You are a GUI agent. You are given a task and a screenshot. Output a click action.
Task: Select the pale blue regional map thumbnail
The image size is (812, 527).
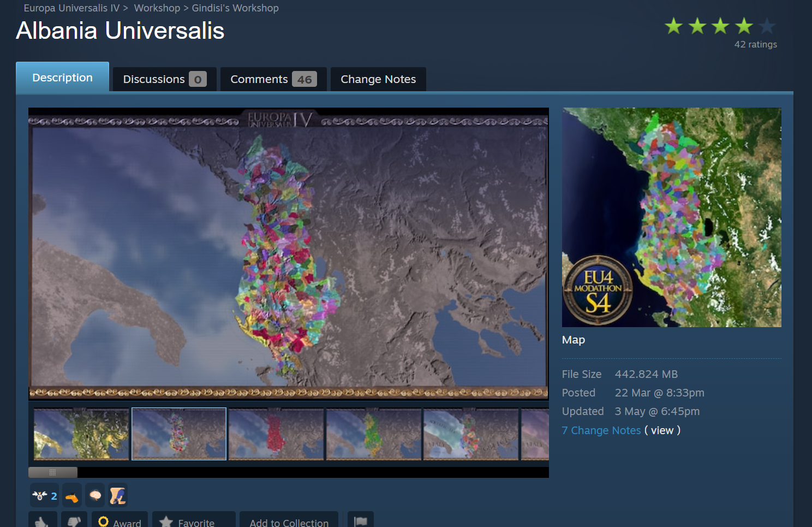point(471,434)
